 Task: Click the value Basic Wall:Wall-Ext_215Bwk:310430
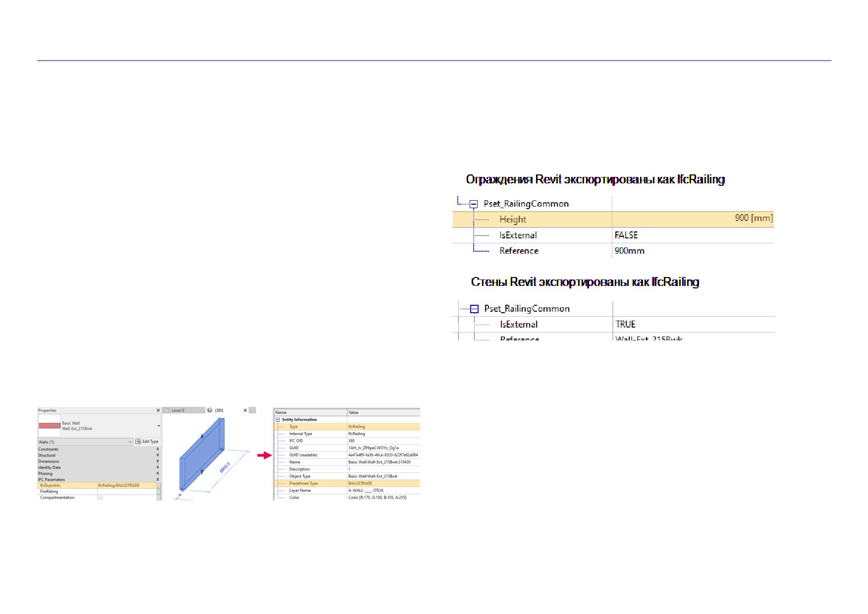coord(380,462)
